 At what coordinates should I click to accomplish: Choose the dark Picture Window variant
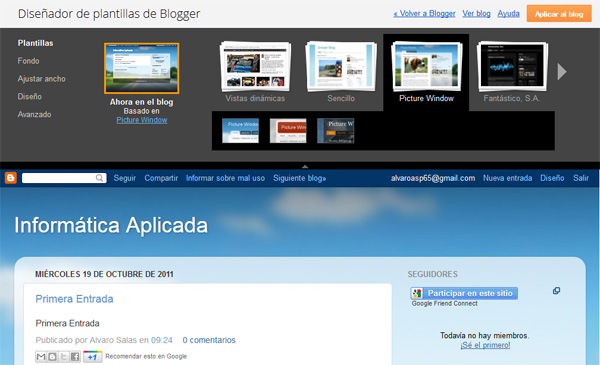point(336,130)
